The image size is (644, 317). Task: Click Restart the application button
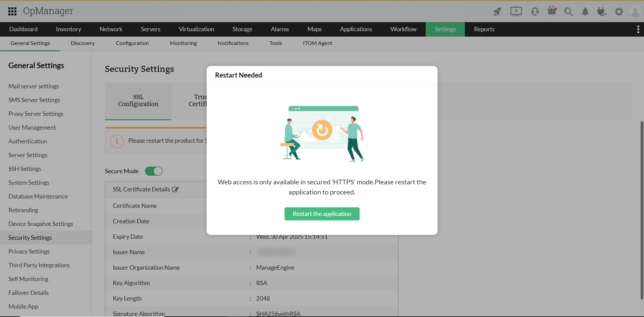[x=322, y=214]
